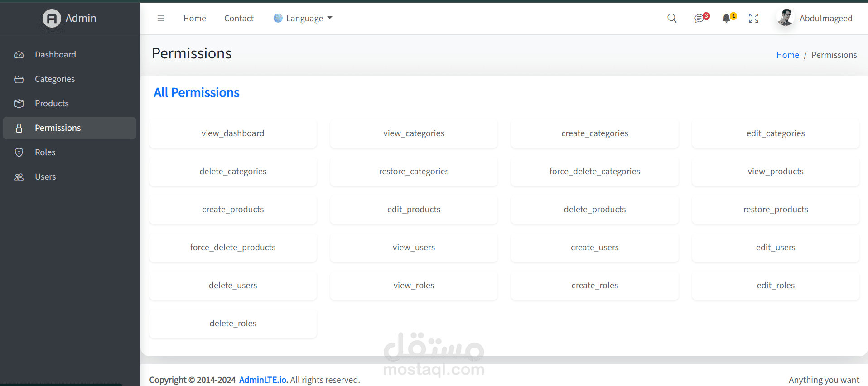This screenshot has height=386, width=868.
Task: Click the edit_roles permission card
Action: coord(776,286)
